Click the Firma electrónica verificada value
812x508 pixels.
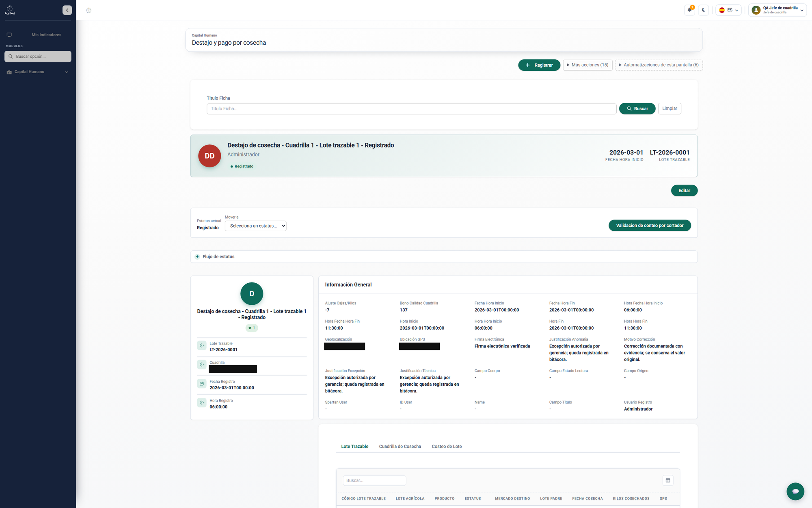point(502,346)
